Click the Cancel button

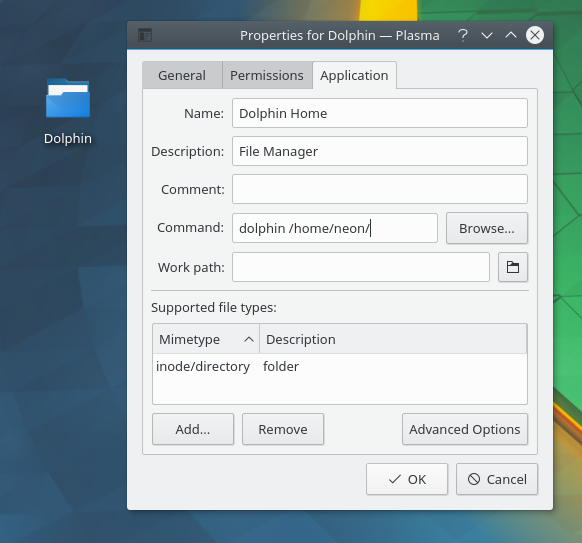coord(497,479)
